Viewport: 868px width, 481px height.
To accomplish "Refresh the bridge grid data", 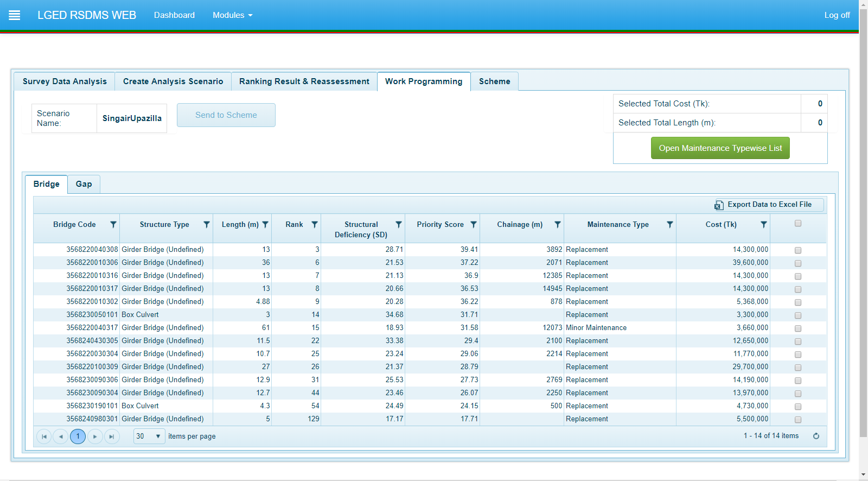I will pyautogui.click(x=816, y=436).
